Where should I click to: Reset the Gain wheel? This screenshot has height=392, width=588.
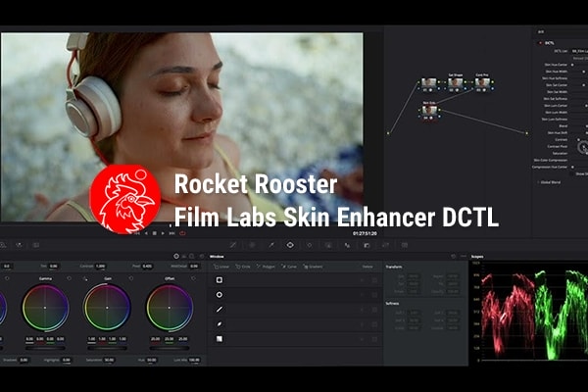(x=131, y=278)
